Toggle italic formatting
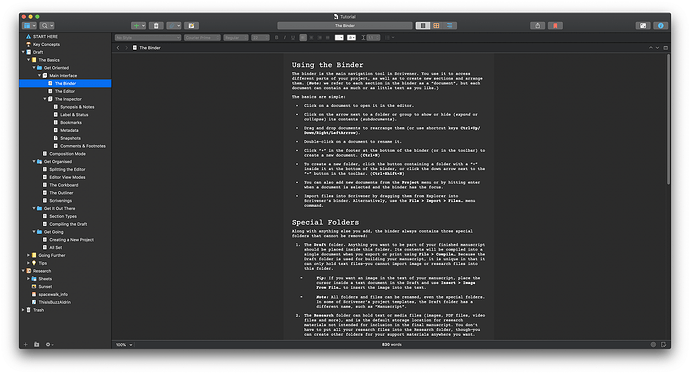The image size is (690, 373). (x=285, y=38)
